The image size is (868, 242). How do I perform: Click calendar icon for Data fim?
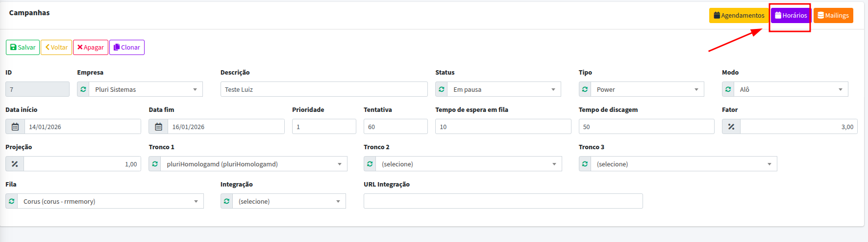(x=158, y=127)
